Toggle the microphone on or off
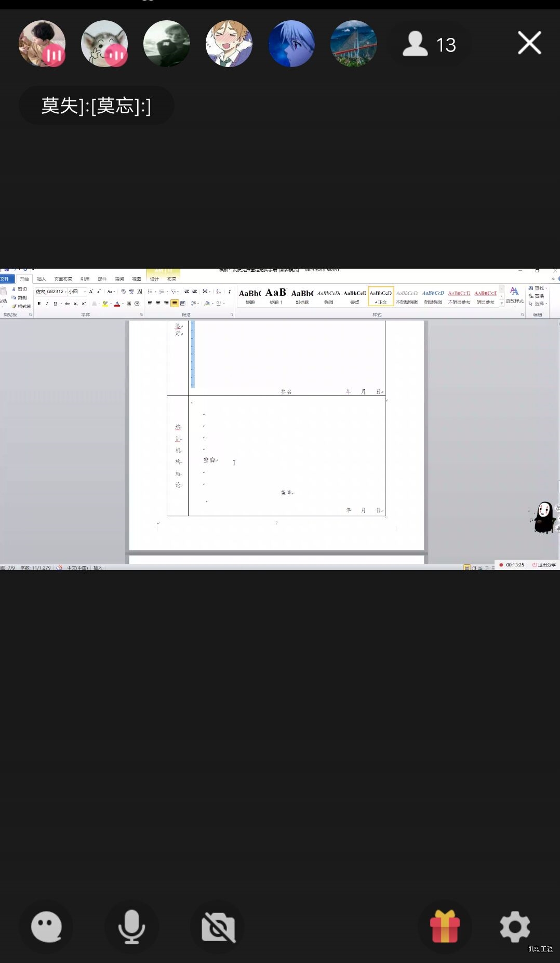This screenshot has width=560, height=963. tap(131, 928)
